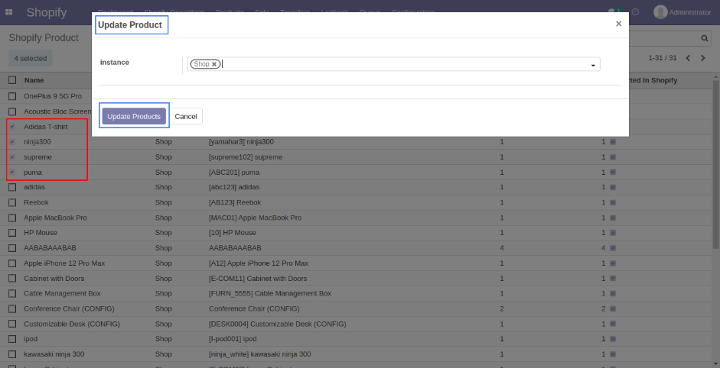The image size is (720, 368).
Task: Uncheck the Adidas T-shirt row checkbox
Action: point(12,126)
